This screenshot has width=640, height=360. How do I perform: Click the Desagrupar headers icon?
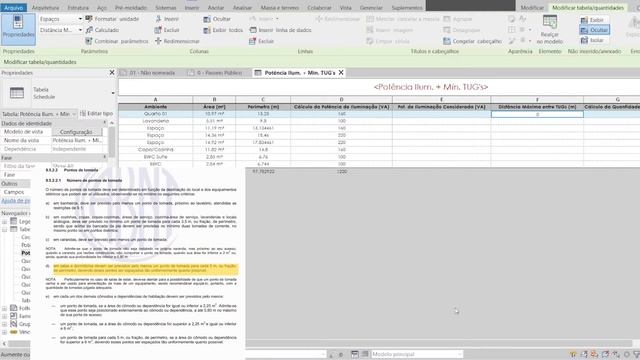[x=447, y=30]
